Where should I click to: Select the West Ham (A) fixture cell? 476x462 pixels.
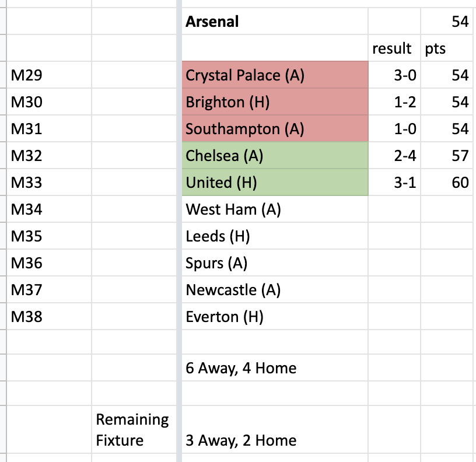coord(275,209)
